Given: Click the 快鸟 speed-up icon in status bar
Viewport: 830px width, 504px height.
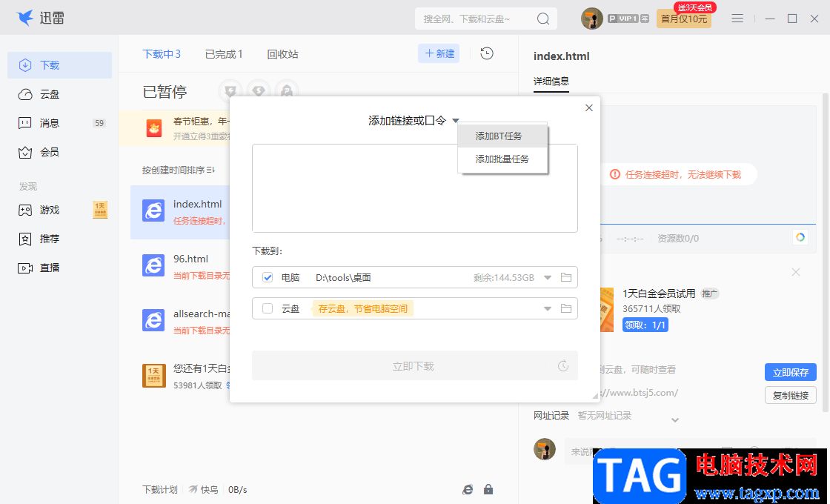Looking at the screenshot, I should [x=193, y=490].
